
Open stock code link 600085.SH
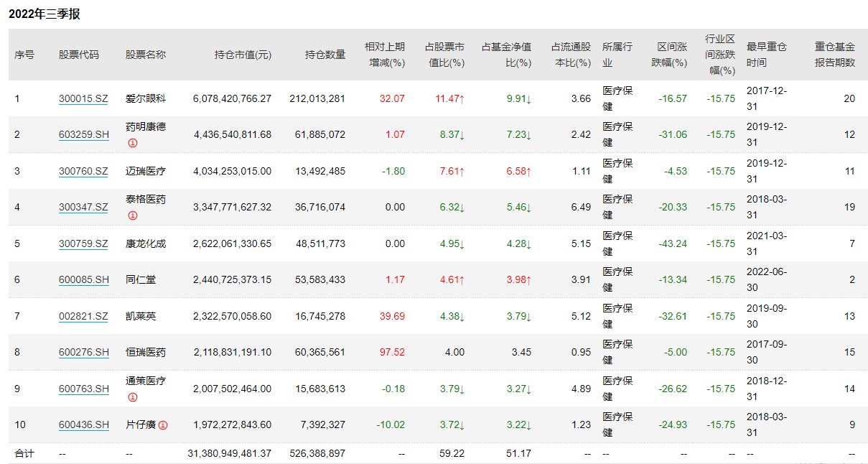point(84,280)
